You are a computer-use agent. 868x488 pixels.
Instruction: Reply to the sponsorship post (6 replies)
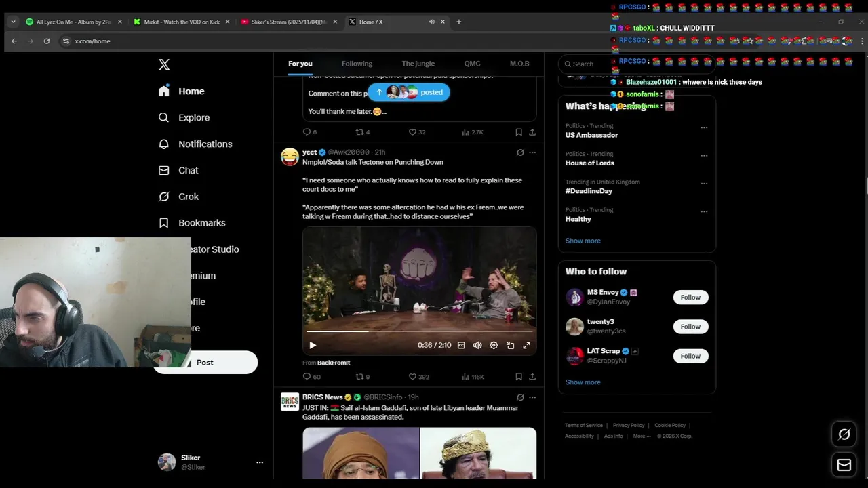click(309, 132)
